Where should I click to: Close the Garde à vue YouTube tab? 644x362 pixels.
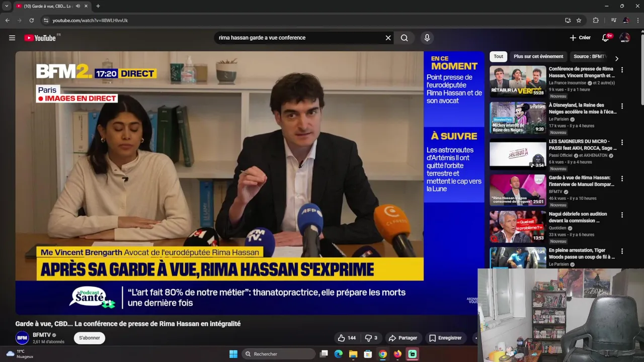click(x=86, y=6)
